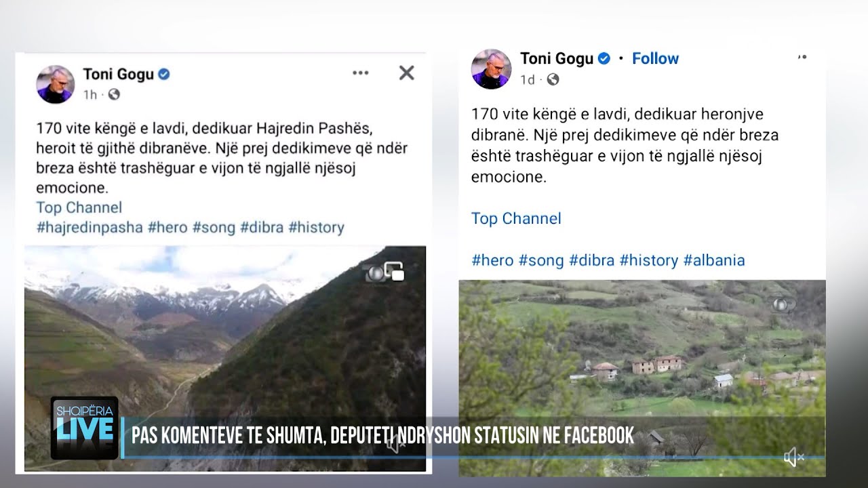The height and width of the screenshot is (488, 868).
Task: Open the #hajredinpasha hashtag
Action: [90, 227]
